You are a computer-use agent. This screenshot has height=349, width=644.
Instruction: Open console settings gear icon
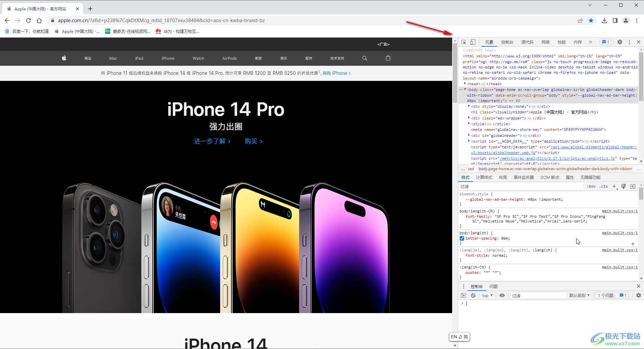tap(639, 295)
